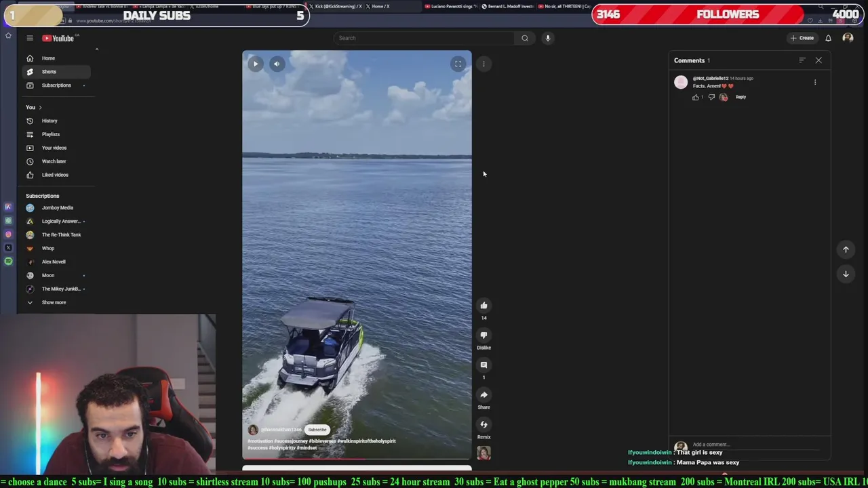This screenshot has width=868, height=488.
Task: Open the sound thumbnail below Remix
Action: click(x=484, y=453)
